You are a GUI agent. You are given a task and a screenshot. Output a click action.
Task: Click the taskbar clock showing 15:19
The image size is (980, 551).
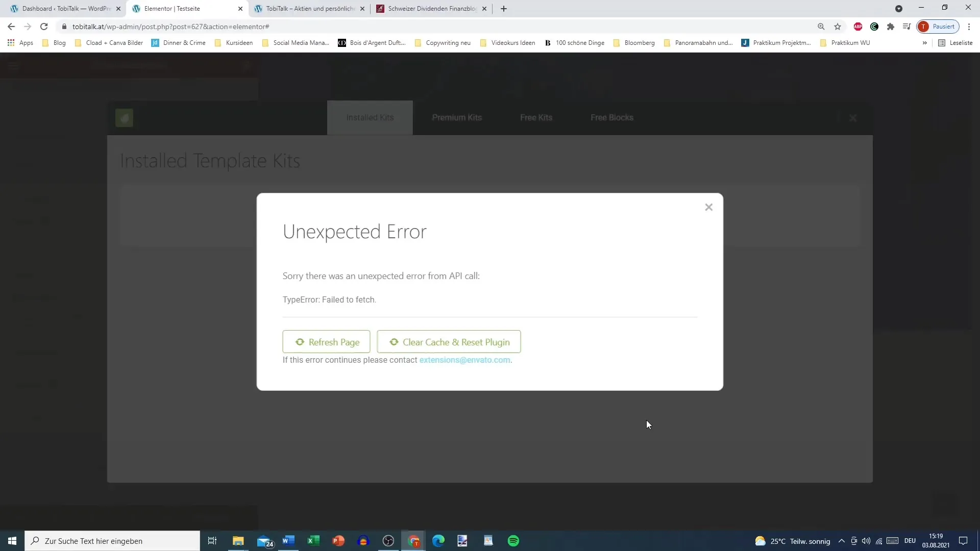pyautogui.click(x=936, y=541)
